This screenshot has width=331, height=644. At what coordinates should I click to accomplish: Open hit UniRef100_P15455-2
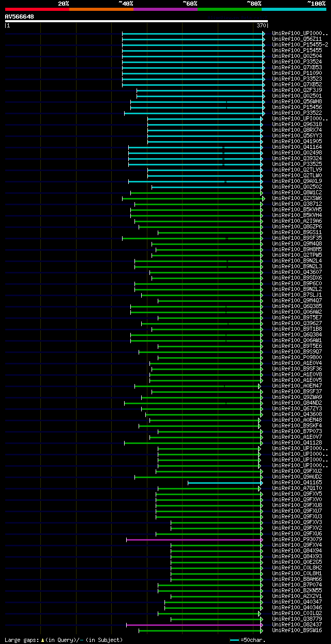tap(300, 44)
